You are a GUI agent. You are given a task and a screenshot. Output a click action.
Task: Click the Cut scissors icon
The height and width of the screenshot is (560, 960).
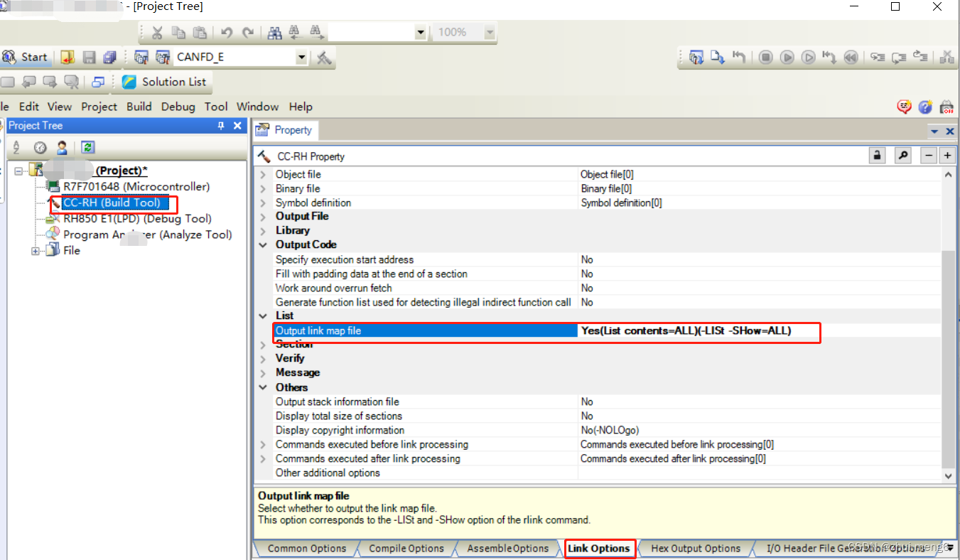coord(157,33)
